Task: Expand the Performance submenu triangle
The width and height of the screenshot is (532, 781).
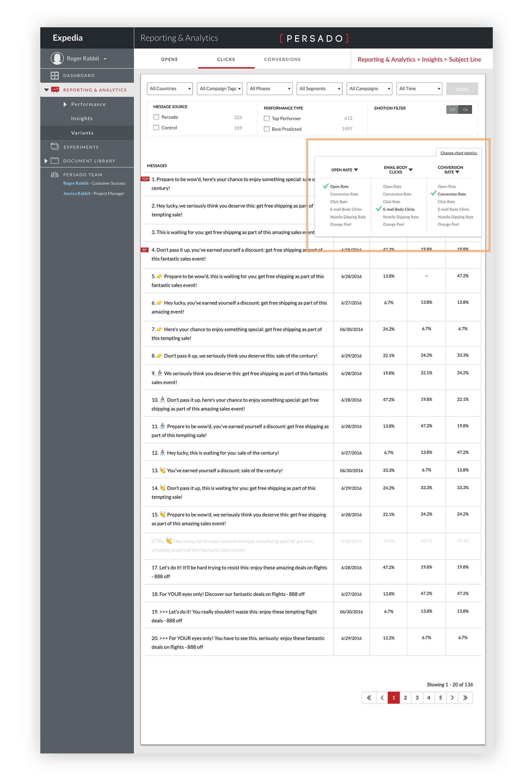Action: point(65,104)
